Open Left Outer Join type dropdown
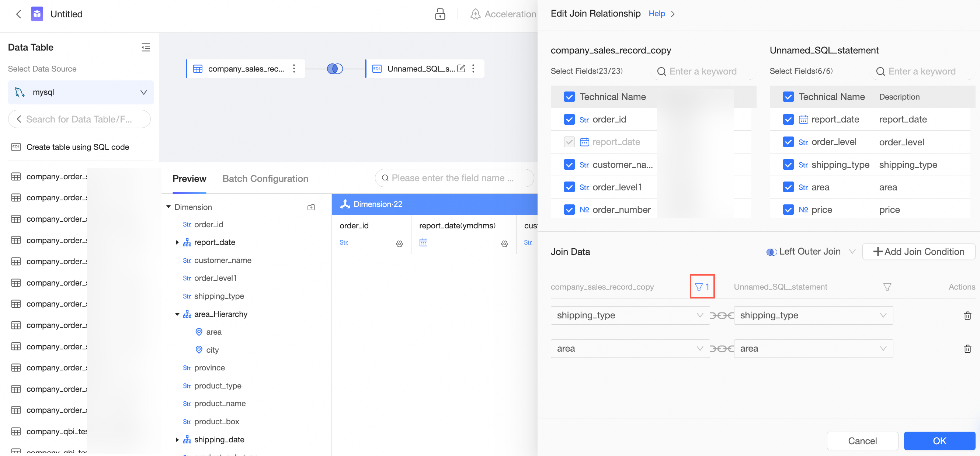 811,252
